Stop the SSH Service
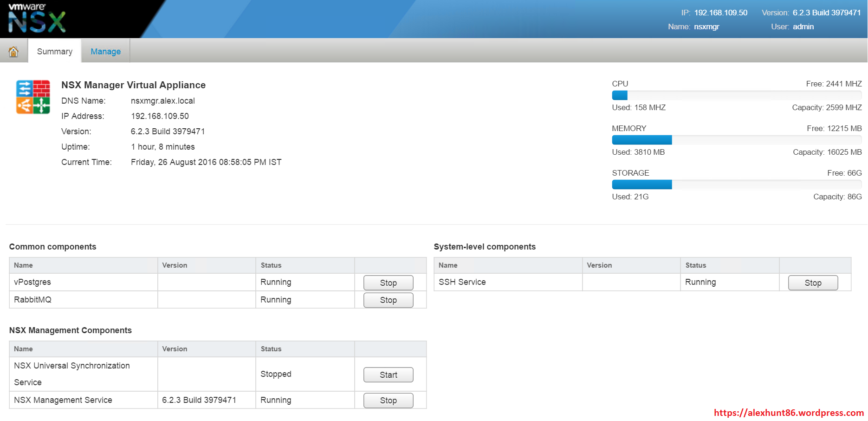 coord(812,283)
